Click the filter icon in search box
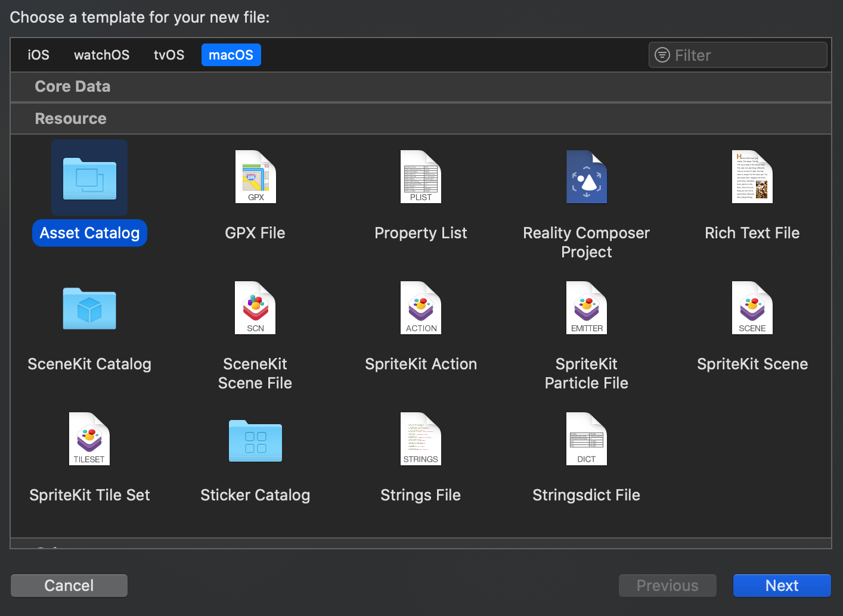Image resolution: width=843 pixels, height=616 pixels. pyautogui.click(x=662, y=55)
